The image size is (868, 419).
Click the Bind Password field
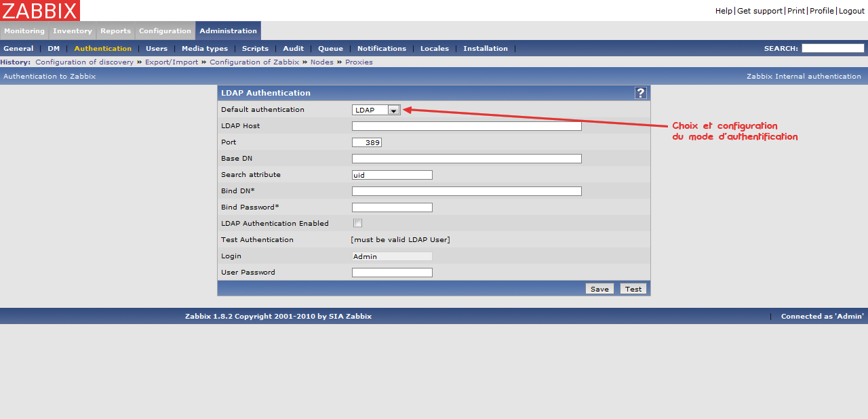392,207
